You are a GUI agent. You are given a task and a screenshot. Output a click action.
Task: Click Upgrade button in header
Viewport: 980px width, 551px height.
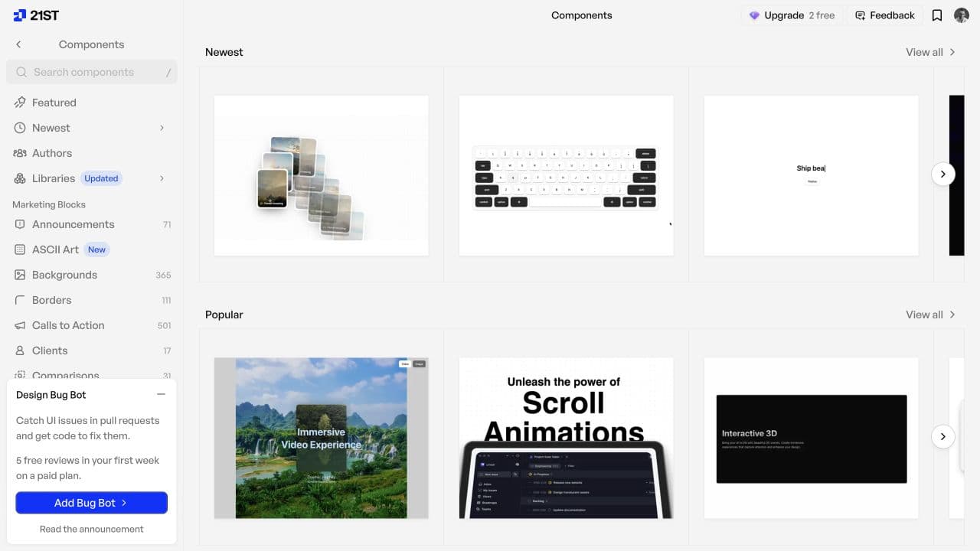tap(792, 15)
